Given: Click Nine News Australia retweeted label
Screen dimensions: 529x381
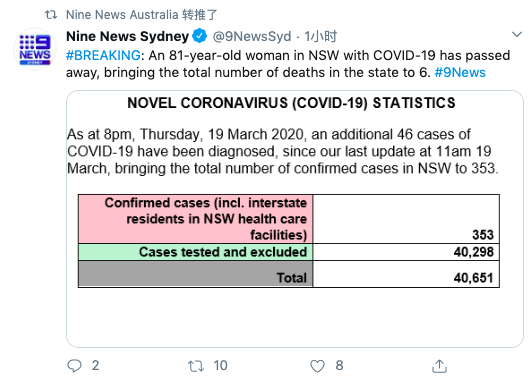Looking at the screenshot, I should tap(142, 15).
